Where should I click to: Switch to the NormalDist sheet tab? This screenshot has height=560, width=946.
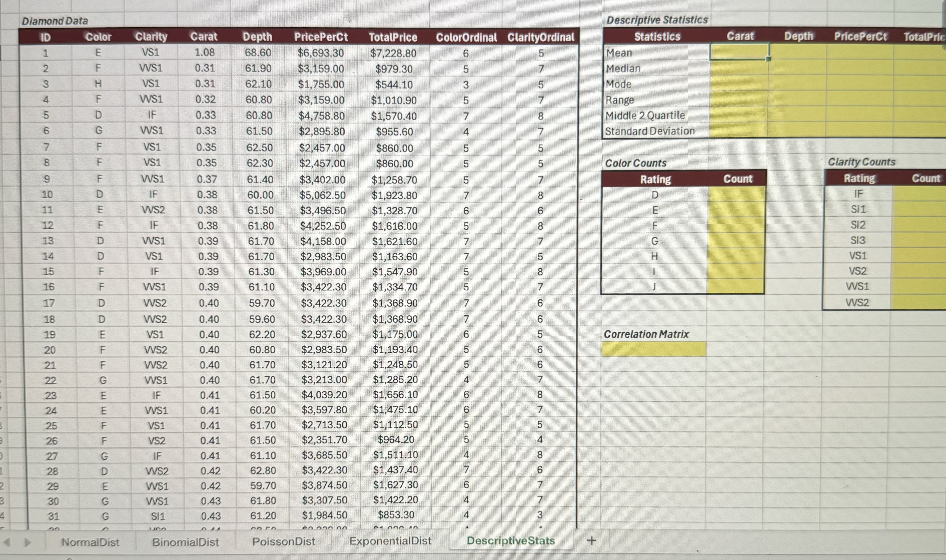click(91, 541)
